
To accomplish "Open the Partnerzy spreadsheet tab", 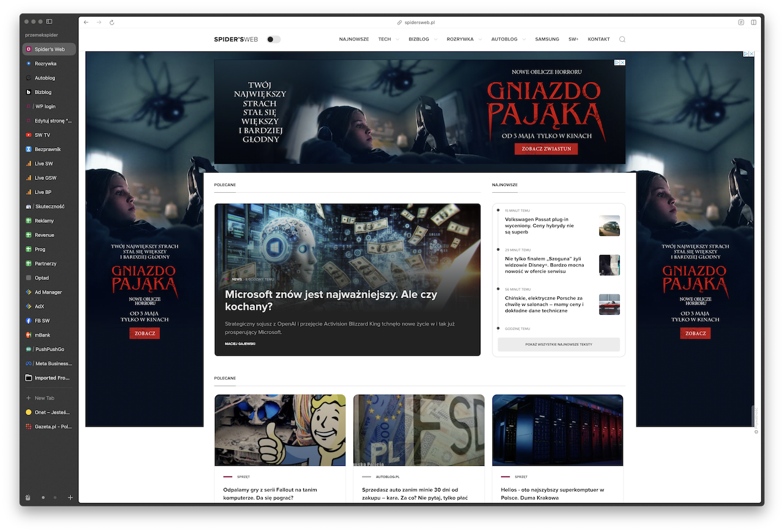I will point(49,263).
